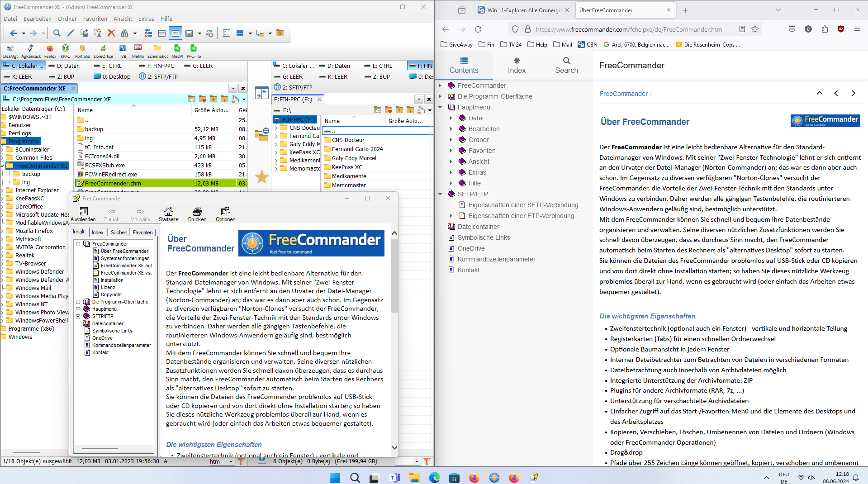Open File Explorer from the taskbar
Image resolution: width=868 pixels, height=484 pixels.
tap(414, 478)
